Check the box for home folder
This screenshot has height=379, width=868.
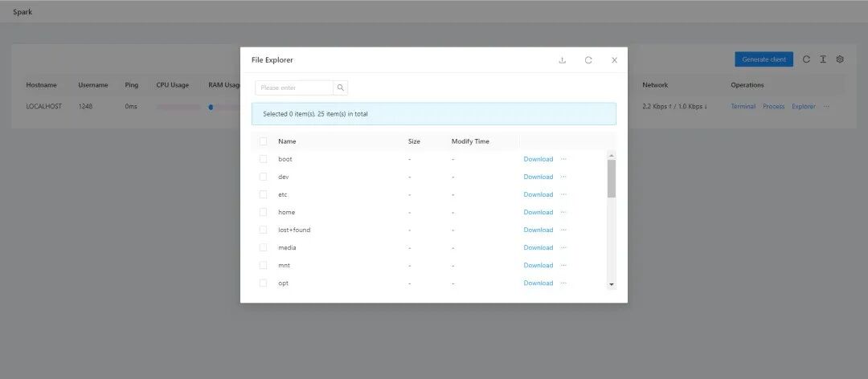click(263, 212)
